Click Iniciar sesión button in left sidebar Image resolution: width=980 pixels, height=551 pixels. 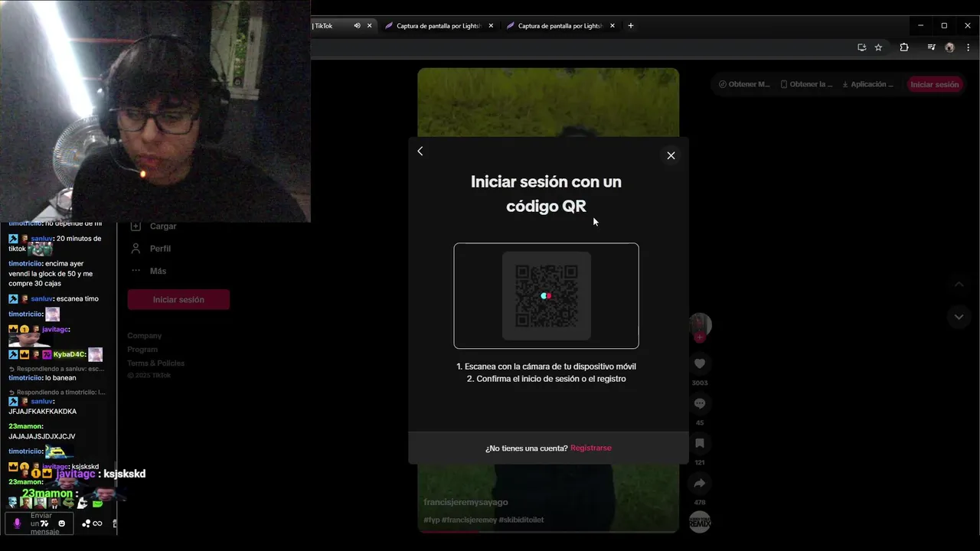(178, 299)
